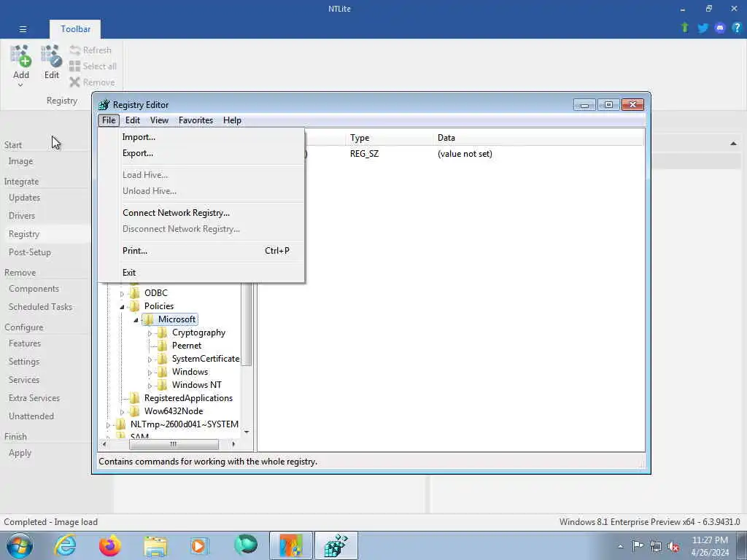Select the Microsoft key in tree

pos(177,319)
